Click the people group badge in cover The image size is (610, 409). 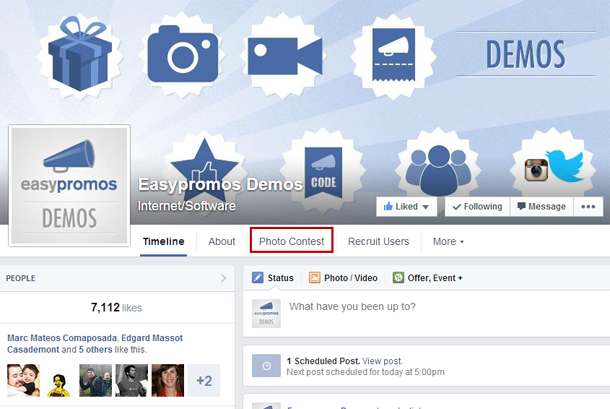click(x=438, y=167)
